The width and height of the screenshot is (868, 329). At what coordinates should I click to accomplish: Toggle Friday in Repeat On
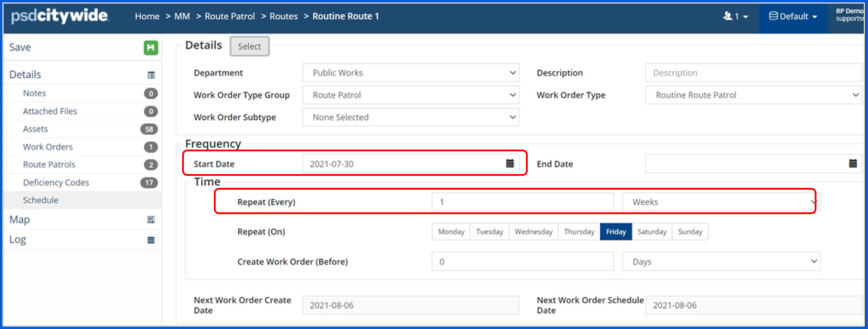[616, 231]
